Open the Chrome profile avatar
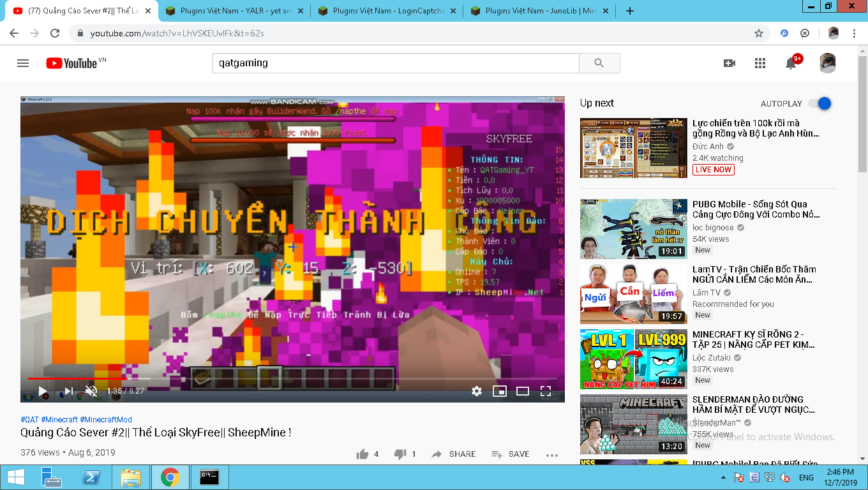The height and width of the screenshot is (490, 868). coord(834,33)
